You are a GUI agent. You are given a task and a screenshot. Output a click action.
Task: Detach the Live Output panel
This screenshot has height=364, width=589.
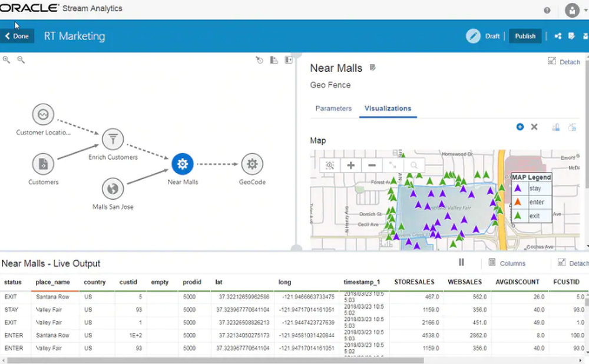click(x=573, y=263)
